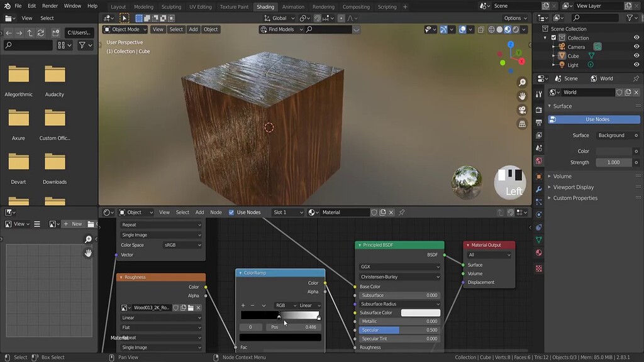Switch to the Texture Paint workspace tab
The width and height of the screenshot is (644, 362).
pyautogui.click(x=234, y=6)
